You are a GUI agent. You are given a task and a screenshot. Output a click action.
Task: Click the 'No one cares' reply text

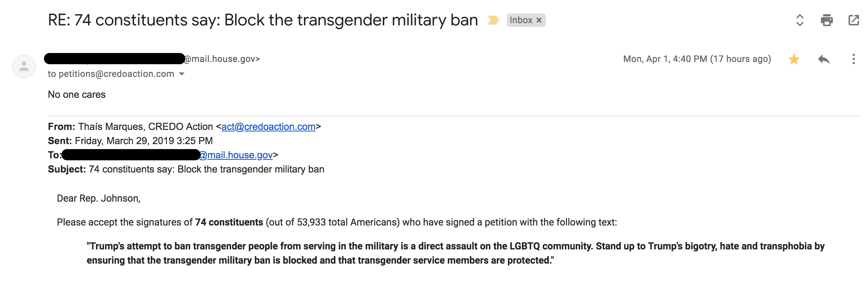77,94
